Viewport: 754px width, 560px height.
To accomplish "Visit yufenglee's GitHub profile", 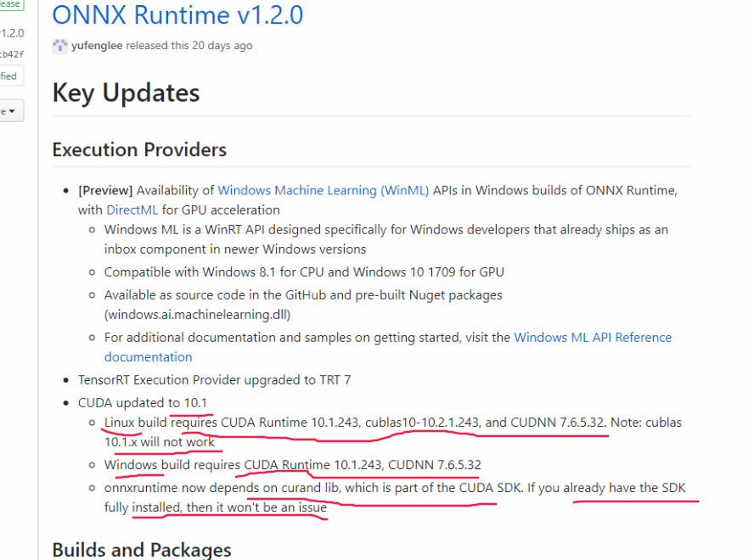I will (96, 46).
